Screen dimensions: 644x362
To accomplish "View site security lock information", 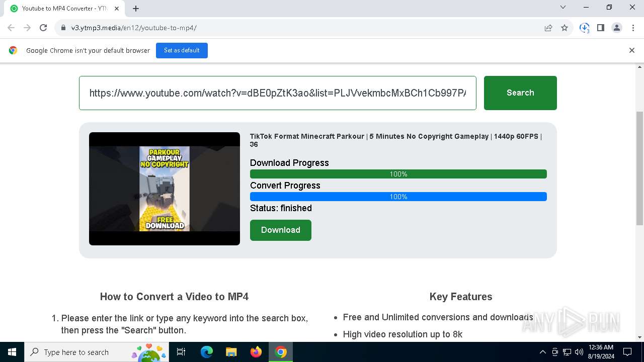I will (x=63, y=28).
